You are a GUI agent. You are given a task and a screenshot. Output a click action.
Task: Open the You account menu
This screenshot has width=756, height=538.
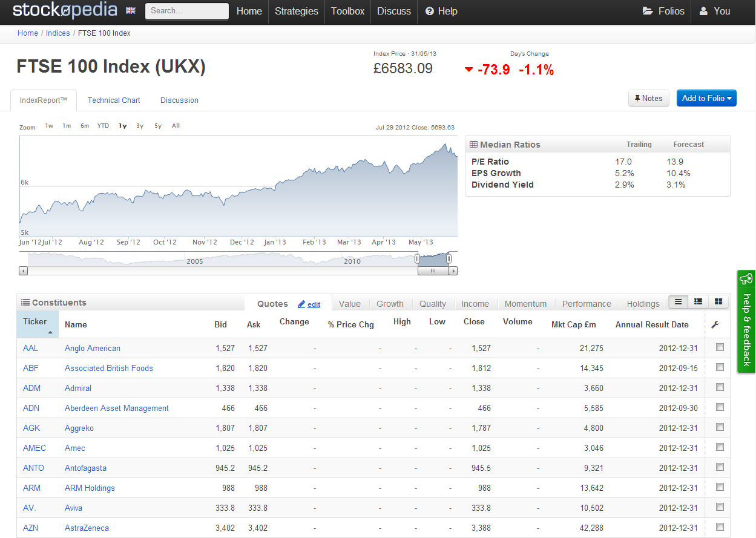(715, 11)
